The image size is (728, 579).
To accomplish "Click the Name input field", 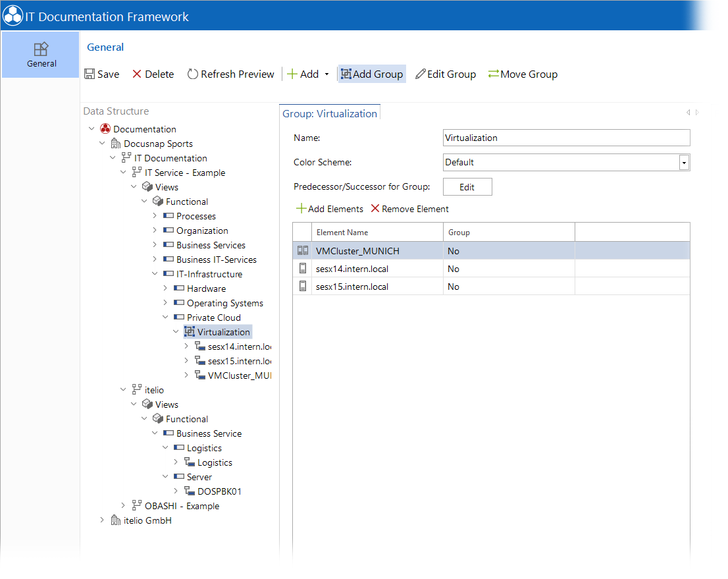I will (x=567, y=138).
